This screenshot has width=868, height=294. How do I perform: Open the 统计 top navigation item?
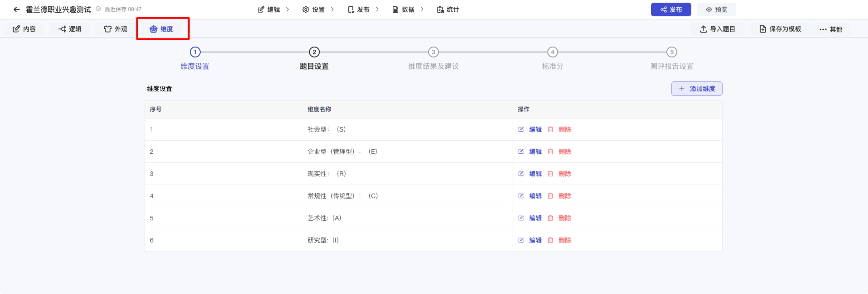pos(448,9)
